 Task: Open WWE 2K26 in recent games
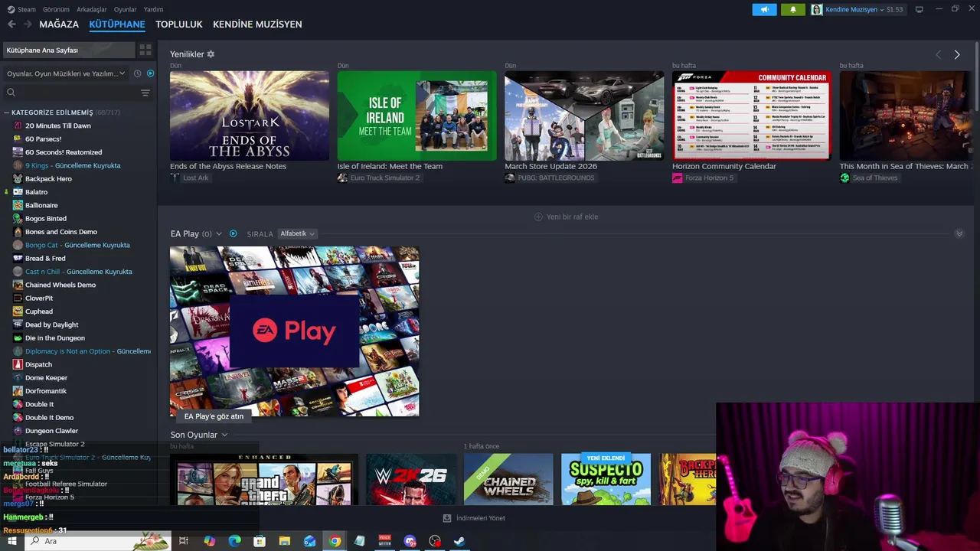pyautogui.click(x=411, y=479)
